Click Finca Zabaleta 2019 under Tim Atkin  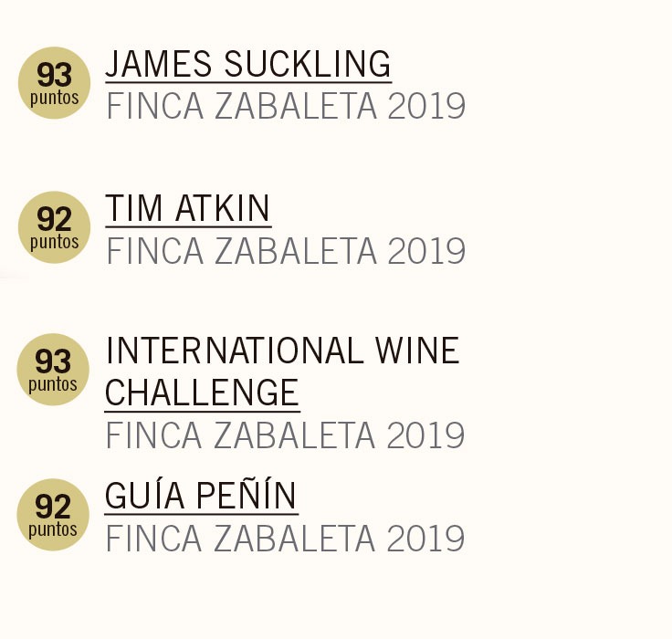286,251
